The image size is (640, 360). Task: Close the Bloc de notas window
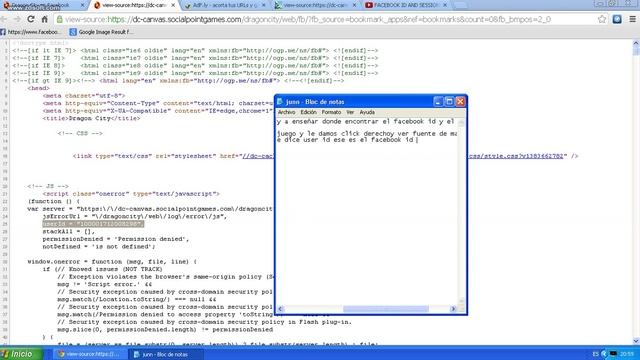(x=460, y=102)
